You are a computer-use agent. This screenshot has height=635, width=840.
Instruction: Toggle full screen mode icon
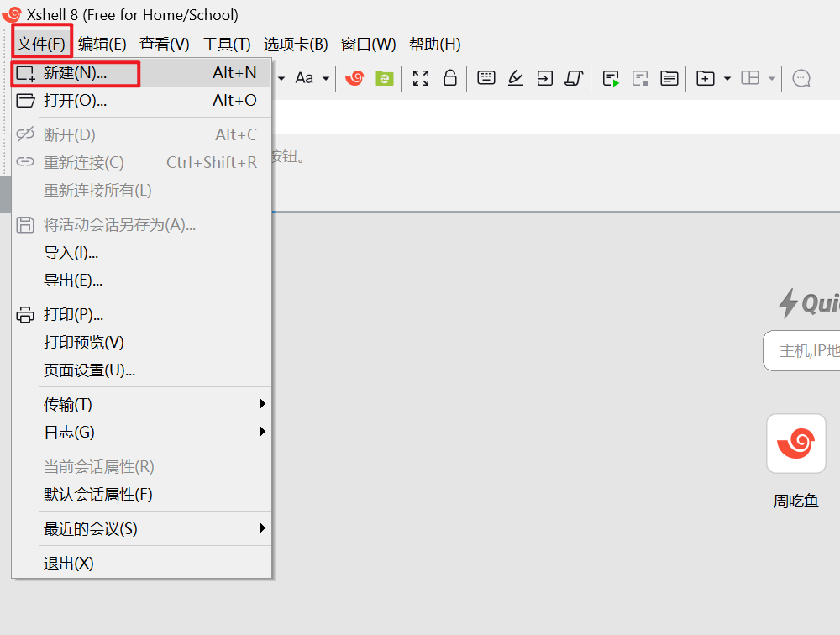(421, 78)
